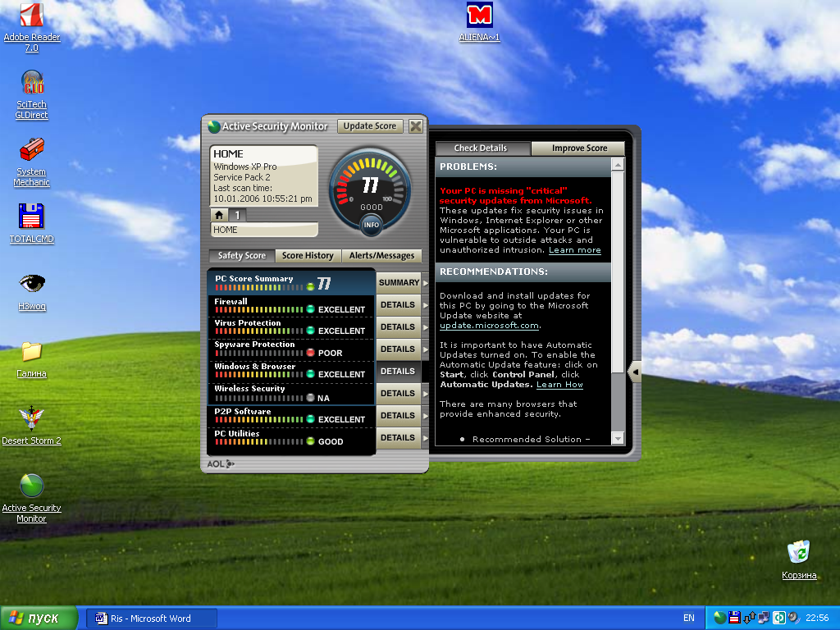Click the Firewall score meter bar
Image resolution: width=840 pixels, height=630 pixels.
[x=258, y=309]
